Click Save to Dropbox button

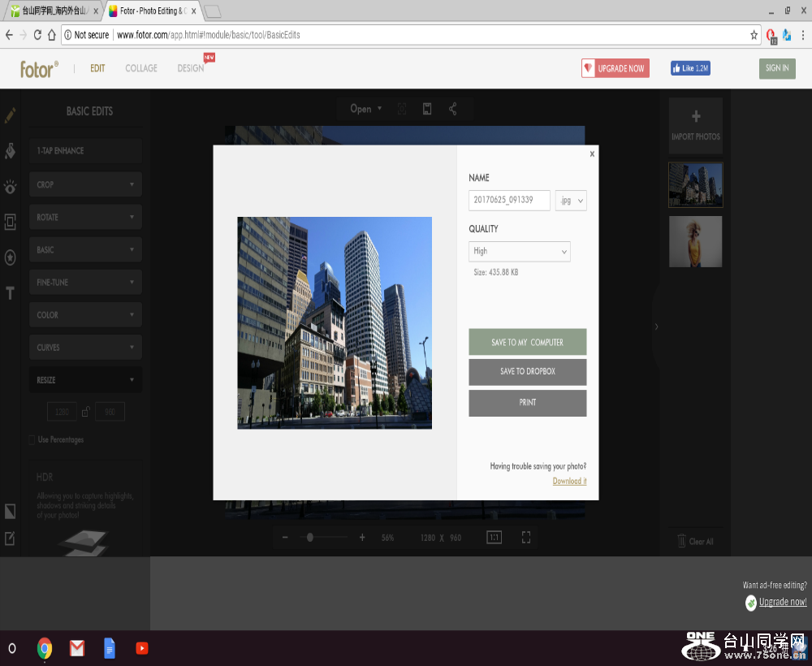coord(527,372)
